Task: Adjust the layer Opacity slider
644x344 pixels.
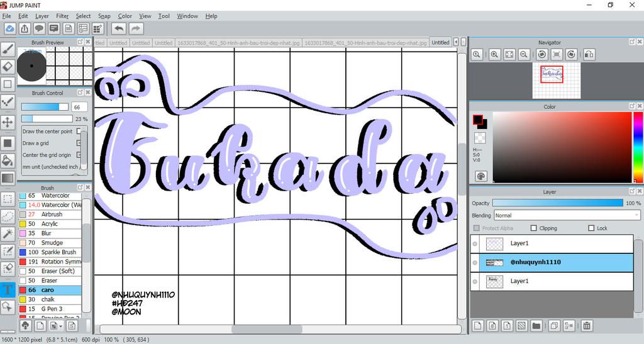Action: [x=558, y=203]
